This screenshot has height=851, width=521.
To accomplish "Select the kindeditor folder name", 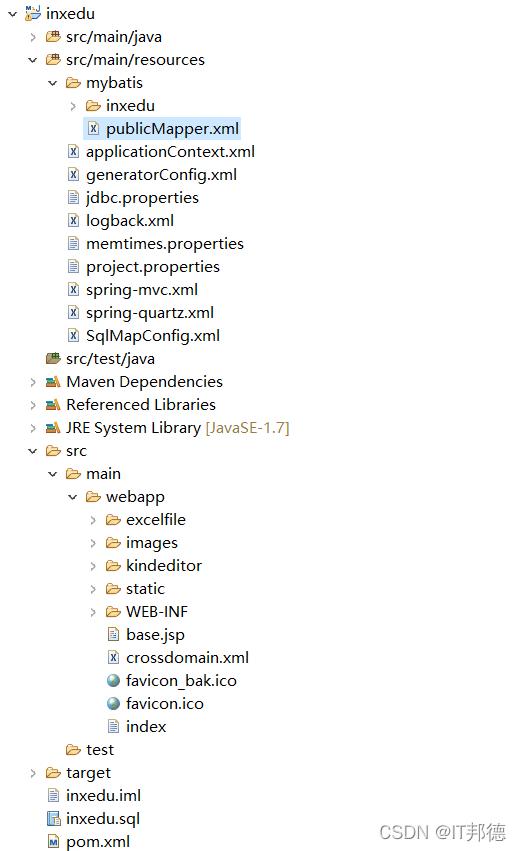I will (164, 566).
